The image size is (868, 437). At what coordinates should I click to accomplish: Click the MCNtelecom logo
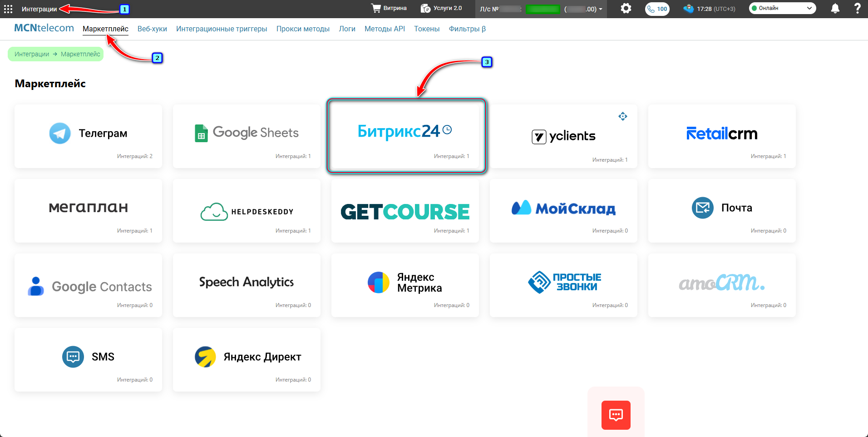coord(44,28)
